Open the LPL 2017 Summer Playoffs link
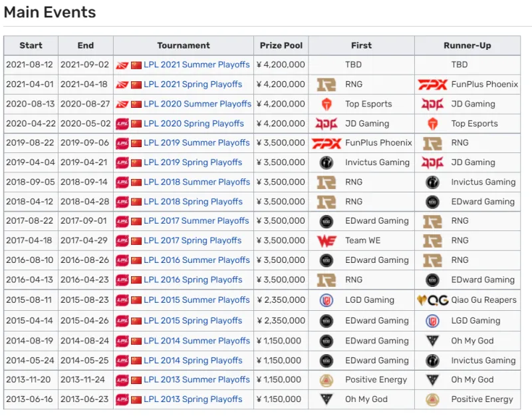Viewport: 532px width, 418px height. click(196, 221)
